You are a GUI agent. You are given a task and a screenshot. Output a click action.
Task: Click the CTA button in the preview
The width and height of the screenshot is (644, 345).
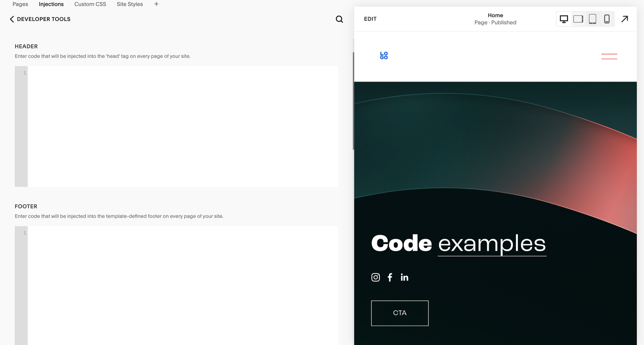click(x=399, y=313)
